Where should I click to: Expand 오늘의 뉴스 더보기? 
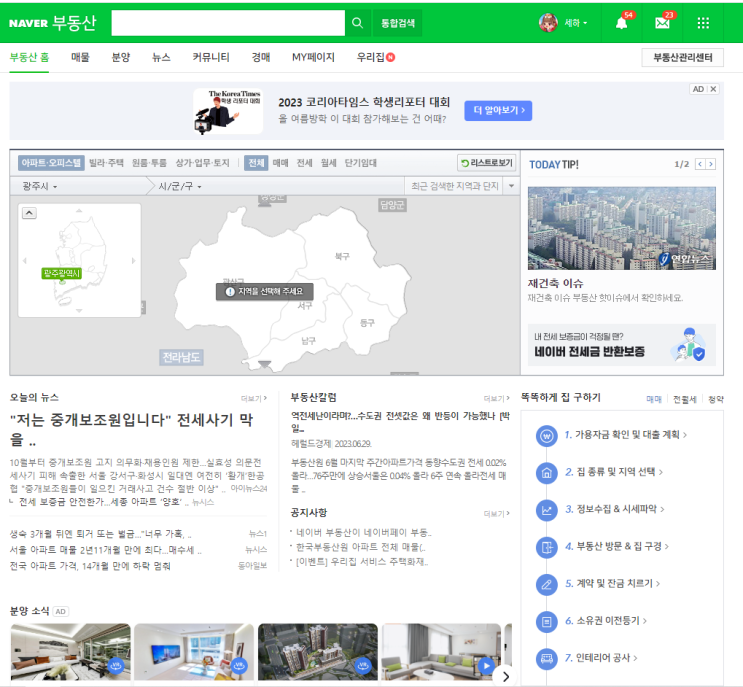tap(254, 398)
